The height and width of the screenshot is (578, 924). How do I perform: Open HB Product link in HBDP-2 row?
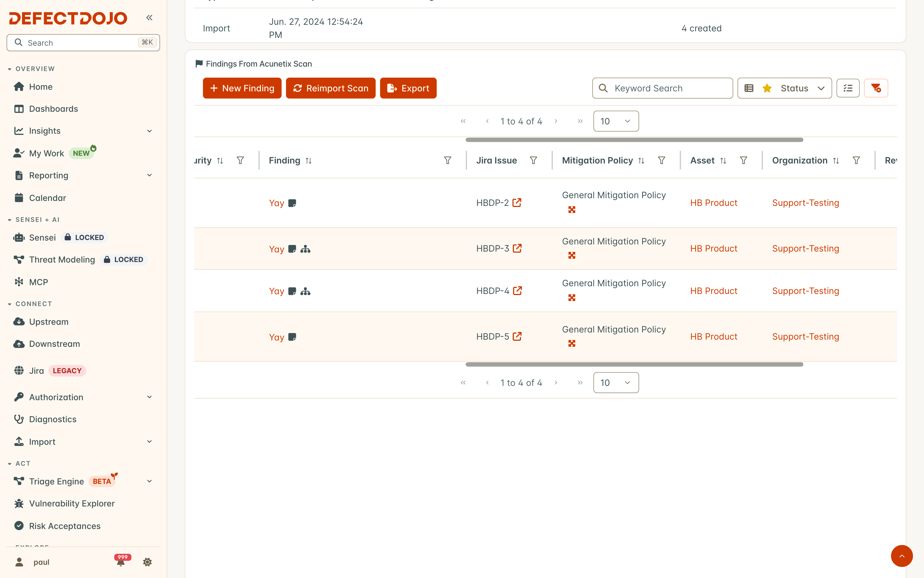pyautogui.click(x=714, y=203)
